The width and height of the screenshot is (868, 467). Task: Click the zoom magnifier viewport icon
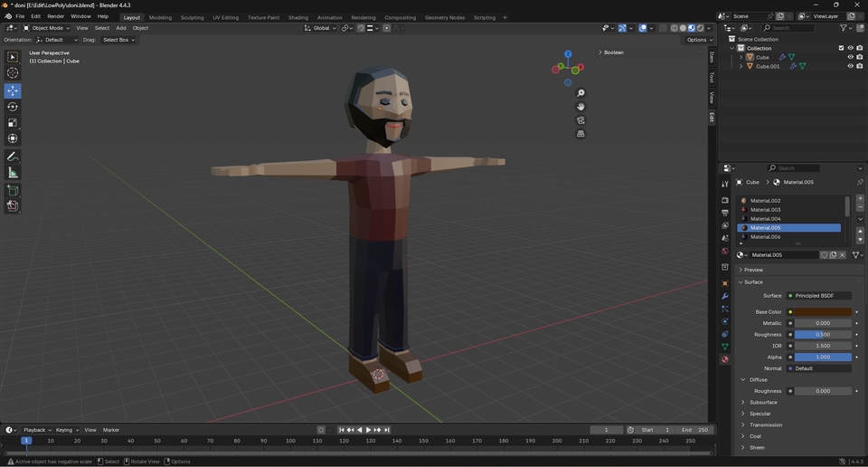pos(580,93)
